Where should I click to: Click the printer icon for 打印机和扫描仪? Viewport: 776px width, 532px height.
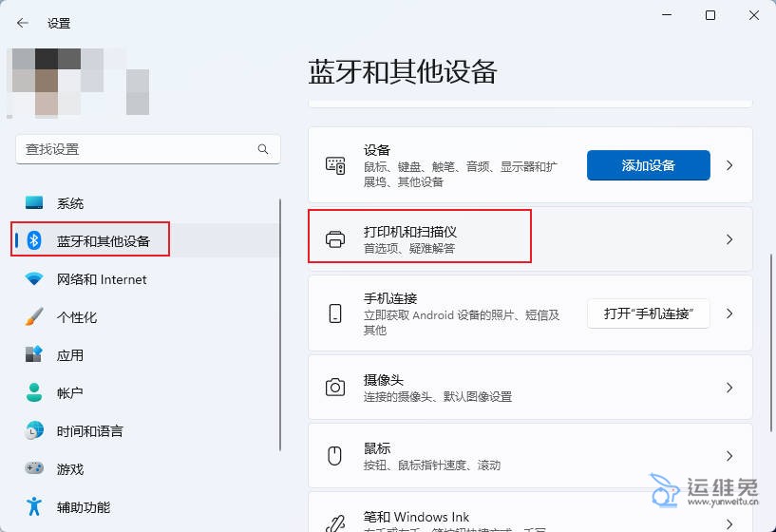(x=335, y=239)
